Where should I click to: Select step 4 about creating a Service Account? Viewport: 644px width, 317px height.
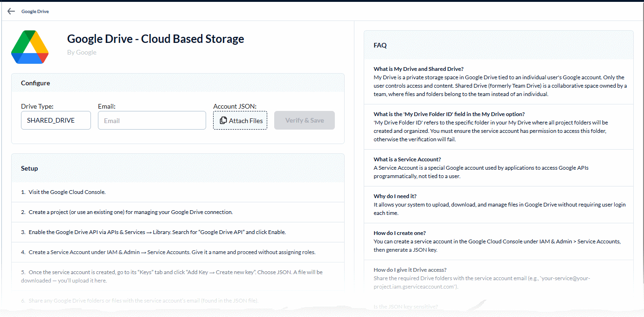click(x=178, y=252)
